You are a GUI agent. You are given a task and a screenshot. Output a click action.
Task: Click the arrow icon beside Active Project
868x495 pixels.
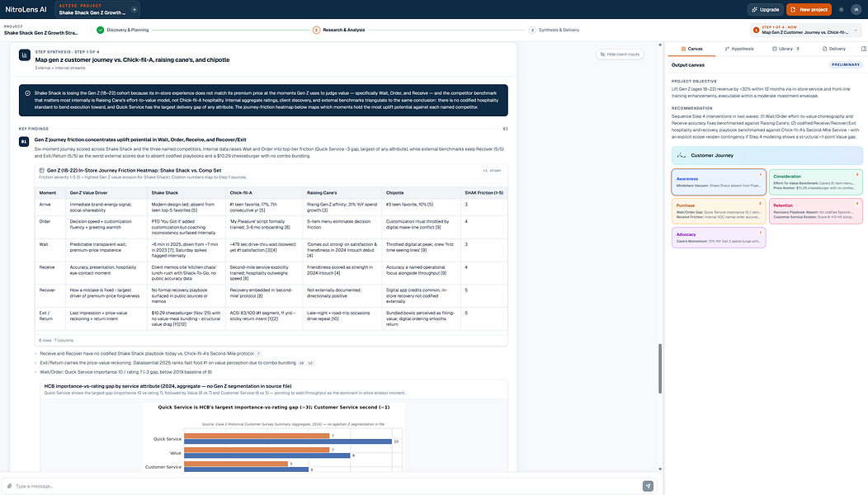134,9
